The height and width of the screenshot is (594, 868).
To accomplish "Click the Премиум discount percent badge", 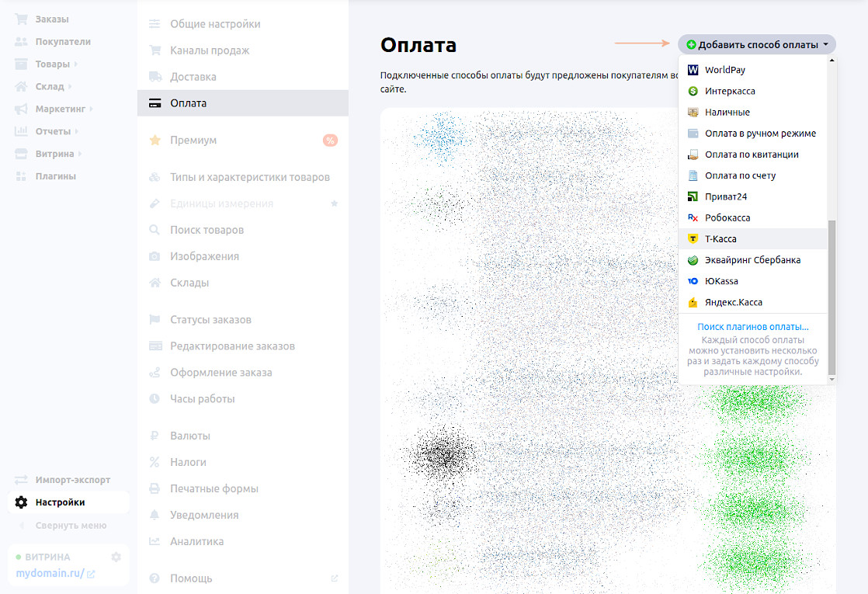I will [x=330, y=141].
